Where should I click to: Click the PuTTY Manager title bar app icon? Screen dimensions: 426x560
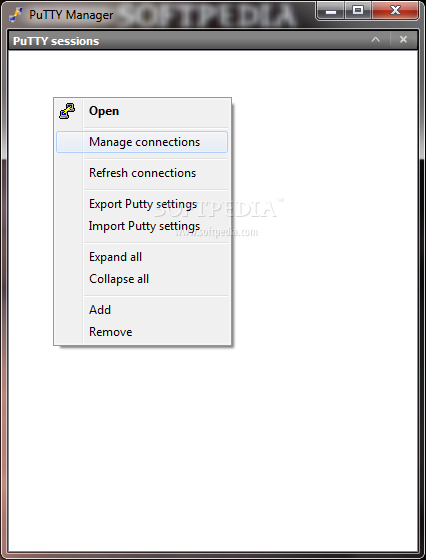(x=16, y=15)
